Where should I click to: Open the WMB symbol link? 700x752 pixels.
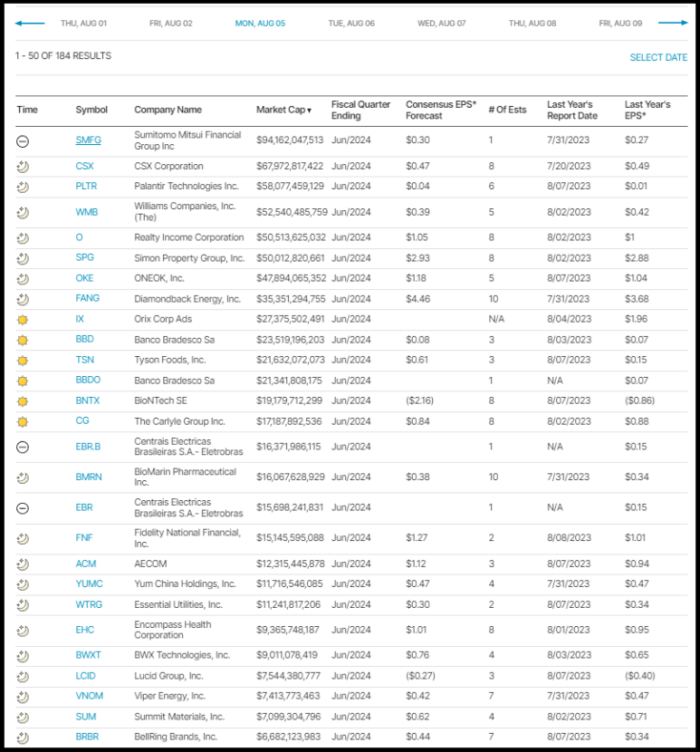[87, 212]
